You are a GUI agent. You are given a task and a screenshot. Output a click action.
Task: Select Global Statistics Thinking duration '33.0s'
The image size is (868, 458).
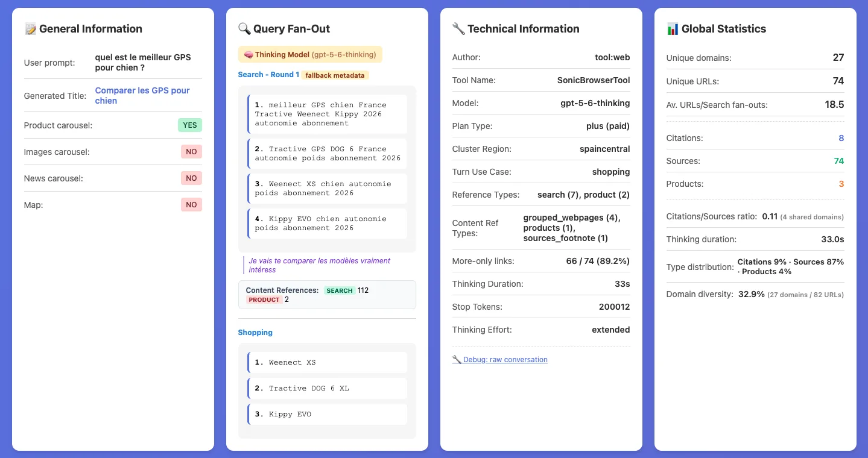pyautogui.click(x=832, y=239)
